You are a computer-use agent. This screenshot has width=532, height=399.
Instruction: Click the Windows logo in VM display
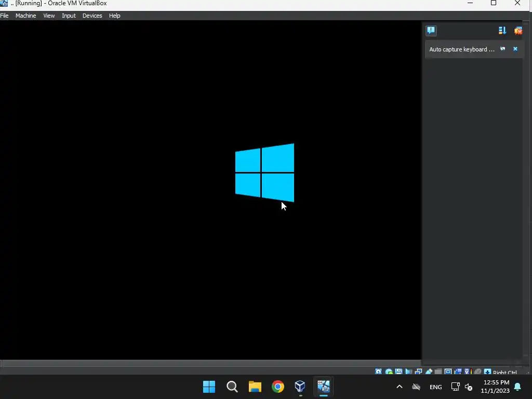(x=264, y=172)
